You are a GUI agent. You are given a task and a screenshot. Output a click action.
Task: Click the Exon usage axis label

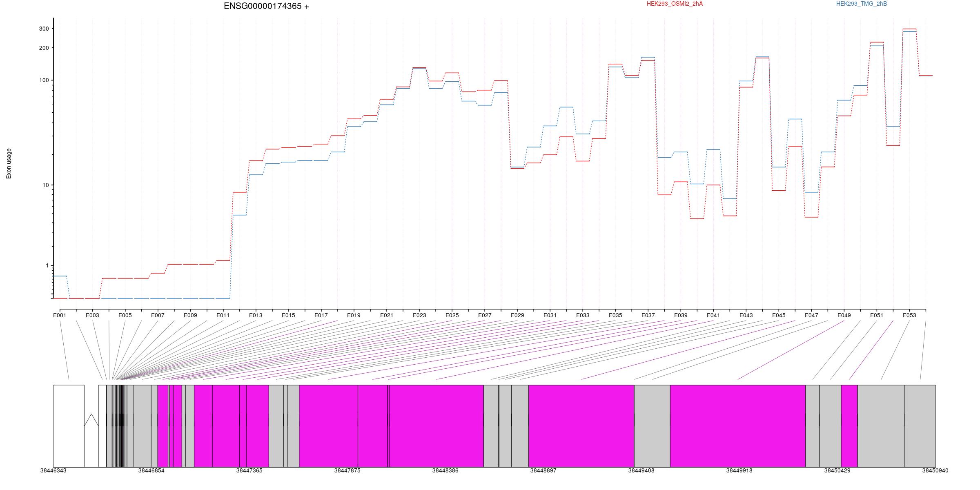click(x=9, y=163)
